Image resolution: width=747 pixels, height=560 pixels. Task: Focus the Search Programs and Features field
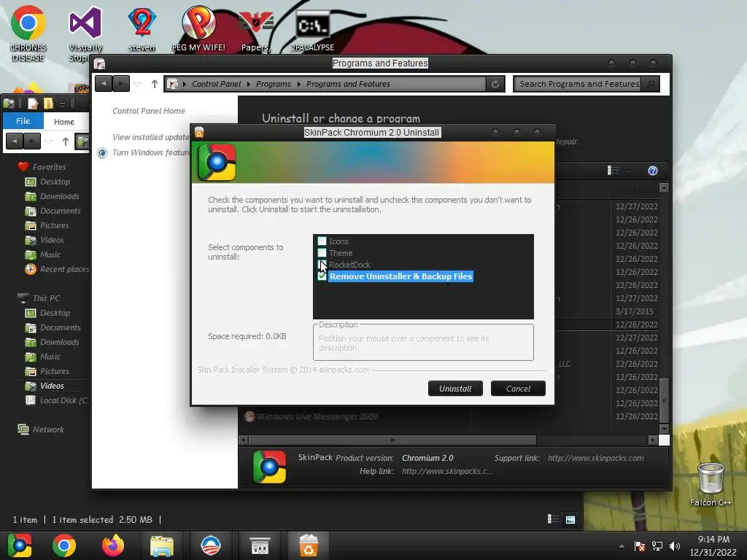click(x=578, y=84)
